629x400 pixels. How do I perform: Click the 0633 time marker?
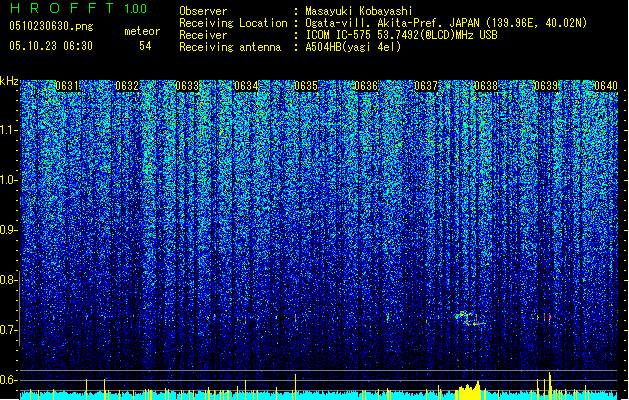187,86
